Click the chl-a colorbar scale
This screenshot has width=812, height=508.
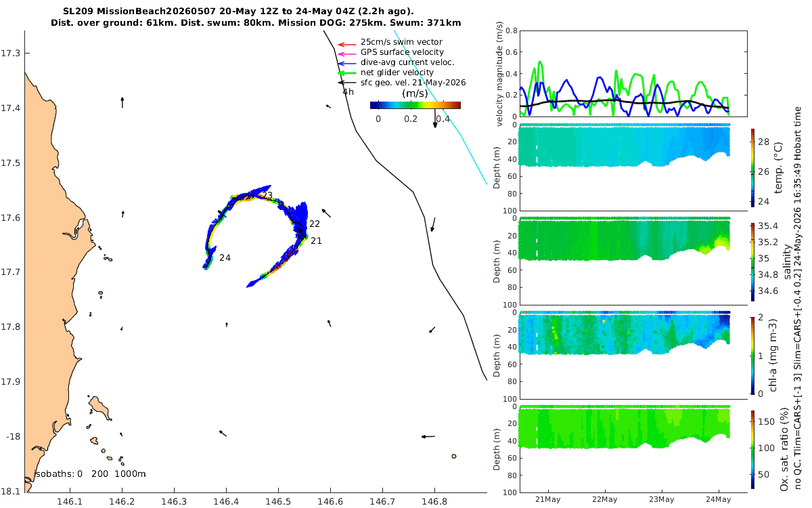pos(754,353)
